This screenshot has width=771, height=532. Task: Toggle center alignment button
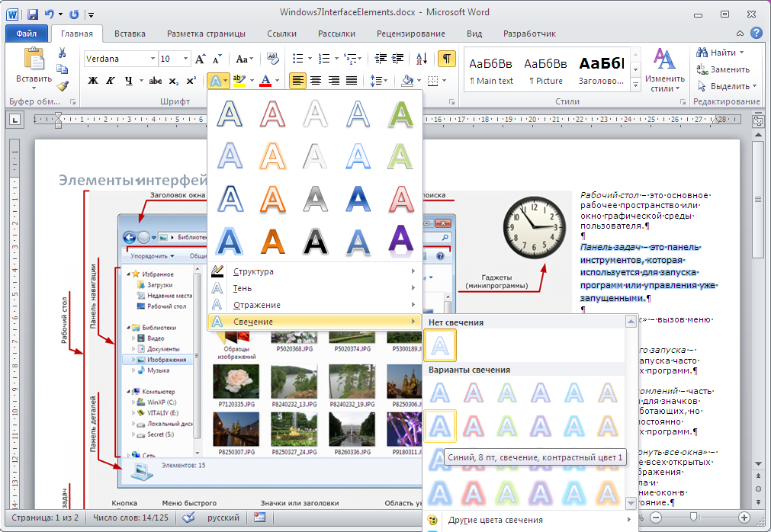[x=316, y=81]
